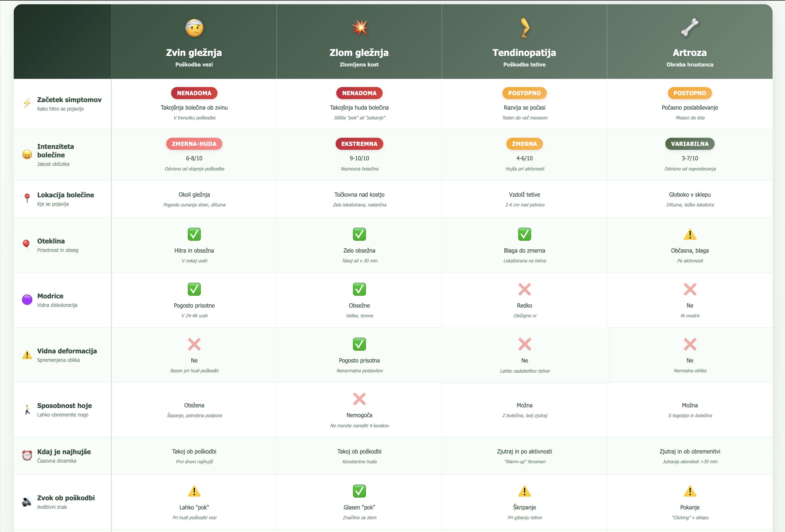Click the Sposobnost hoje row label
The height and width of the screenshot is (532, 785).
[x=64, y=406]
